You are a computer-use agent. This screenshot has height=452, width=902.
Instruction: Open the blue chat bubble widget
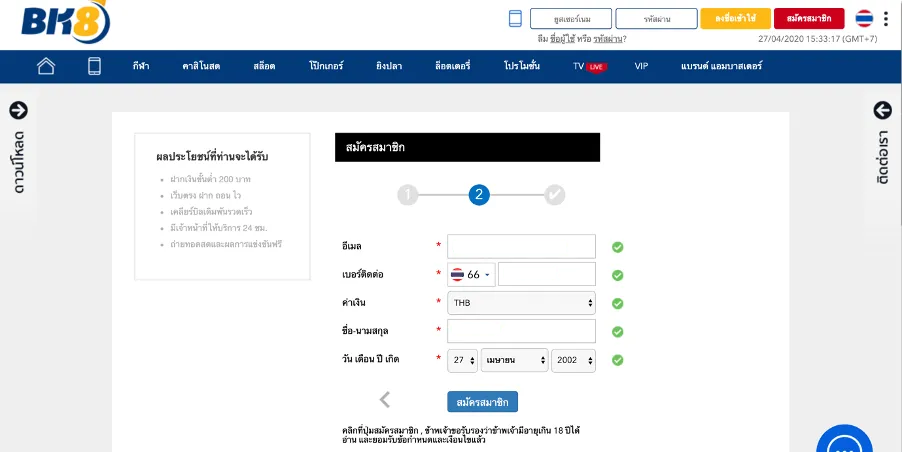pos(844,442)
